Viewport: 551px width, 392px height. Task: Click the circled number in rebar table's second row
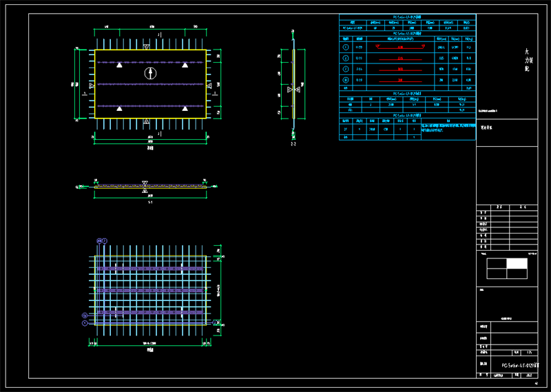[x=346, y=58]
